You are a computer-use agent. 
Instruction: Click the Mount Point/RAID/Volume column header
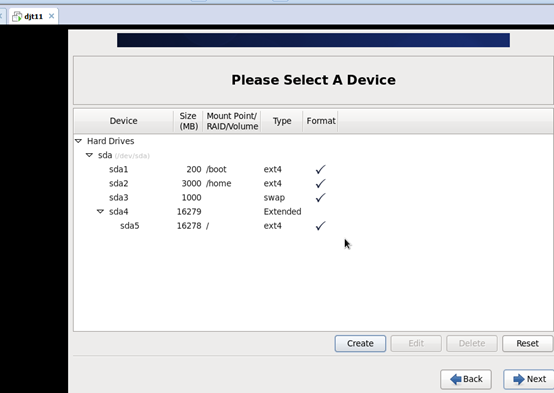point(232,121)
